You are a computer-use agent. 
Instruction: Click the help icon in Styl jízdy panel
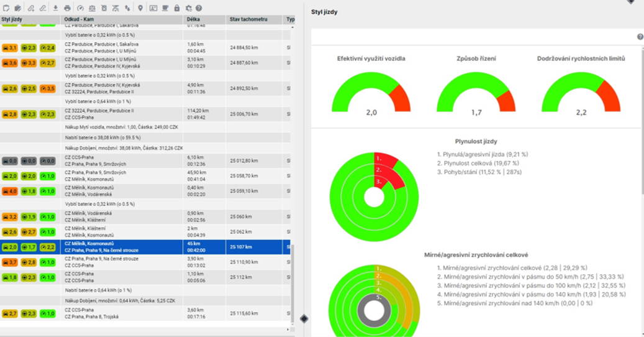pyautogui.click(x=640, y=37)
